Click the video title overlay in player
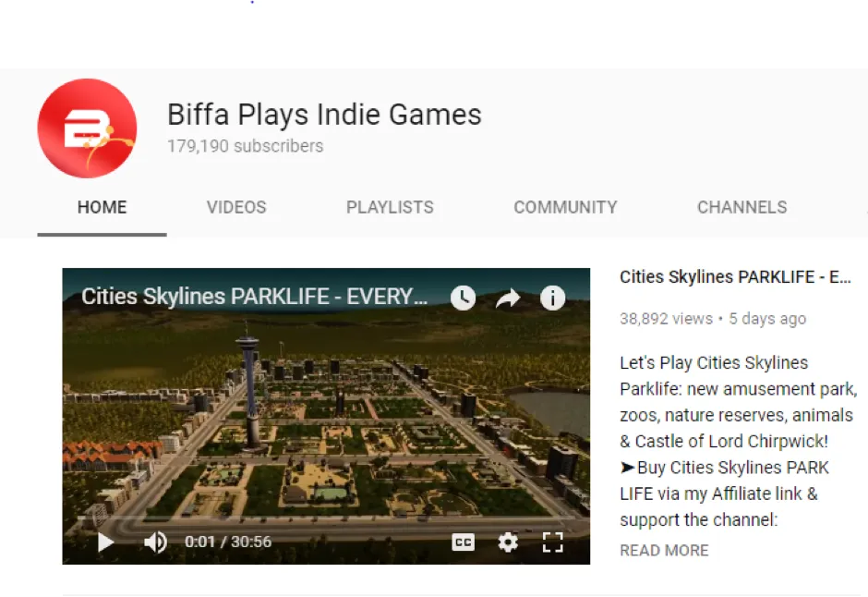The height and width of the screenshot is (597, 868). (254, 297)
